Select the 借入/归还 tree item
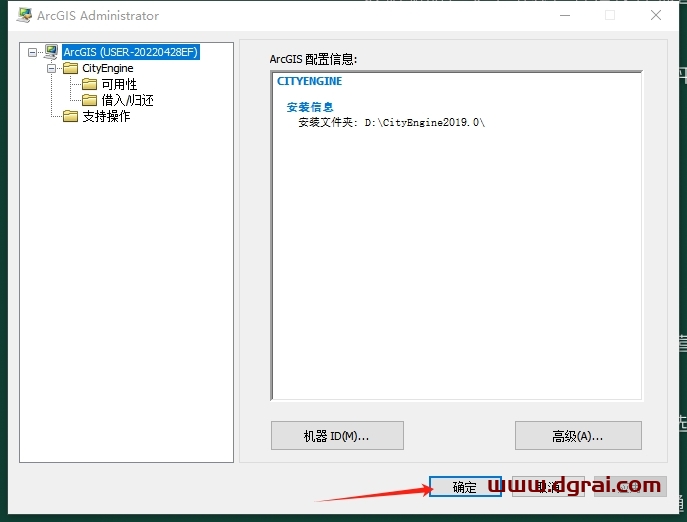Screen dimensions: 687x522 click(x=127, y=100)
